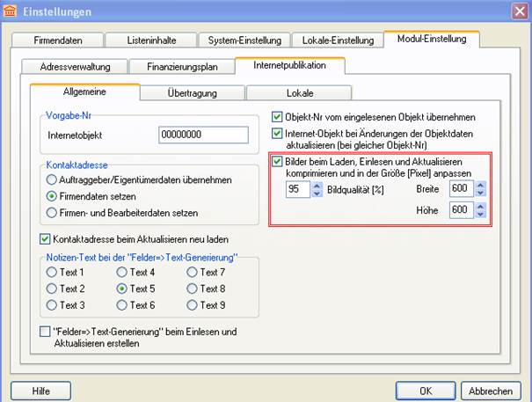532x402 pixels.
Task: Select the Text 3 radio button
Action: (x=65, y=305)
